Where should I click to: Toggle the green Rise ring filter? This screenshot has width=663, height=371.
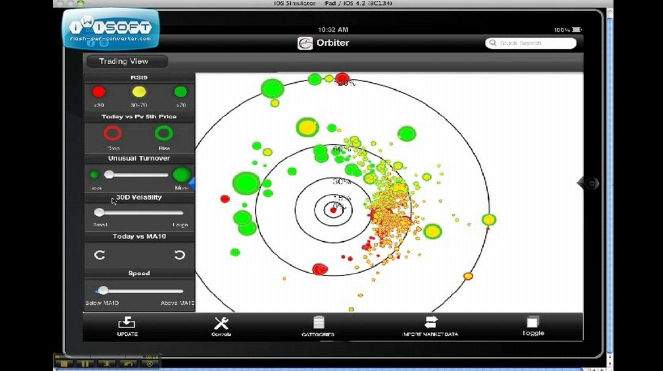pos(164,133)
